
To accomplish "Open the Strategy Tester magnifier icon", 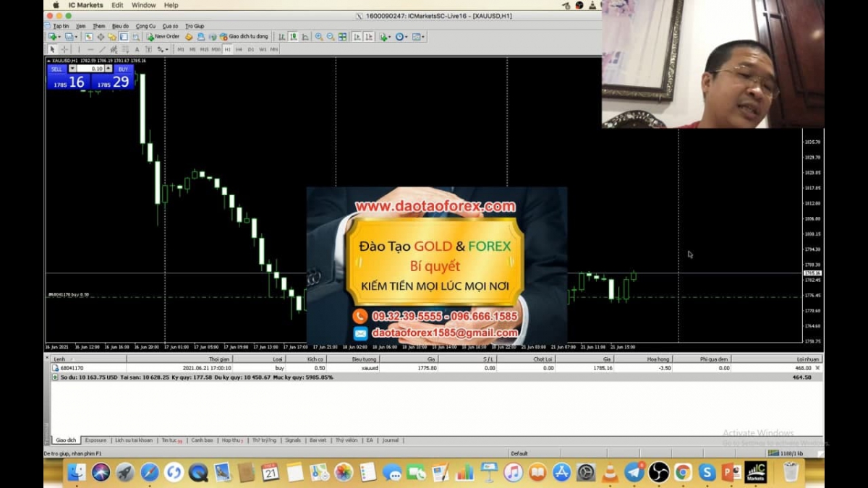I will tap(135, 36).
